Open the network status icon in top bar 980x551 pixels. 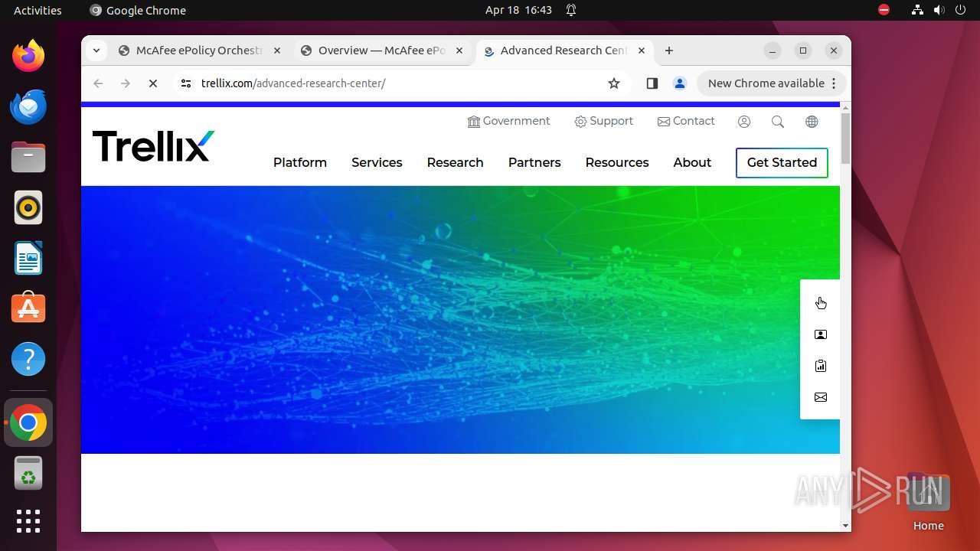point(917,10)
